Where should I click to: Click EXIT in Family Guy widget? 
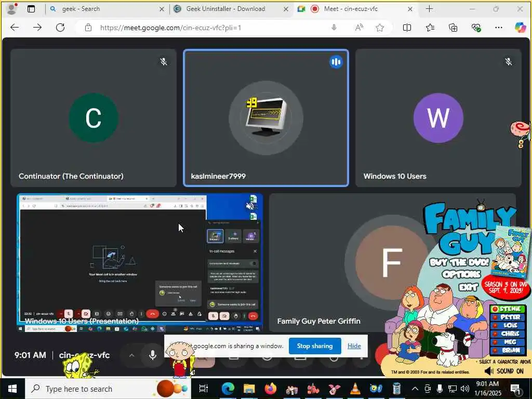pyautogui.click(x=468, y=288)
